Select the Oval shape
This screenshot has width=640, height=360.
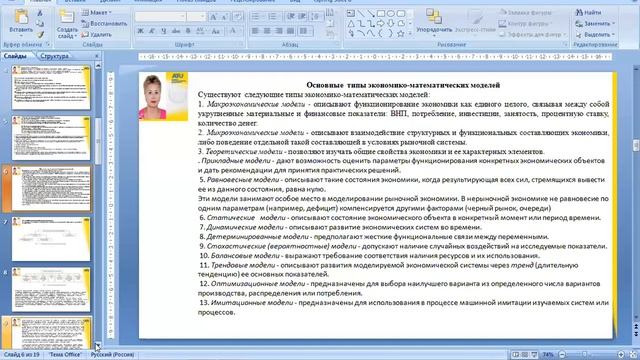[x=391, y=13]
